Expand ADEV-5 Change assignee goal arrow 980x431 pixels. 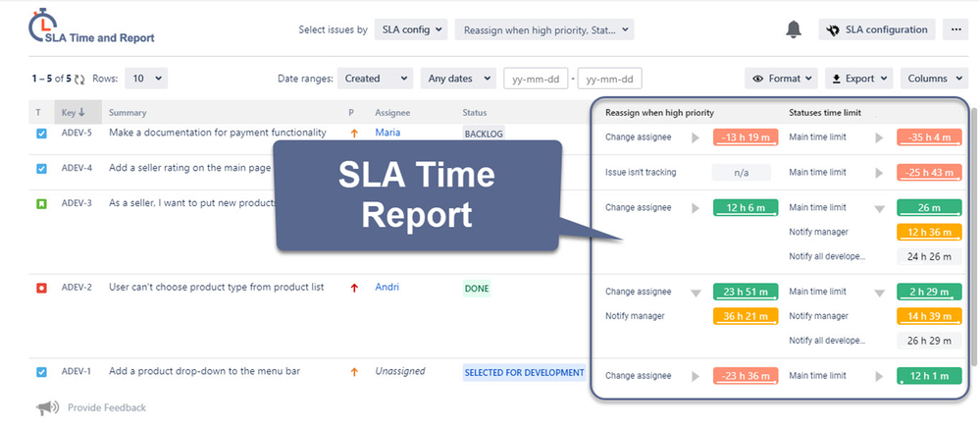[696, 137]
